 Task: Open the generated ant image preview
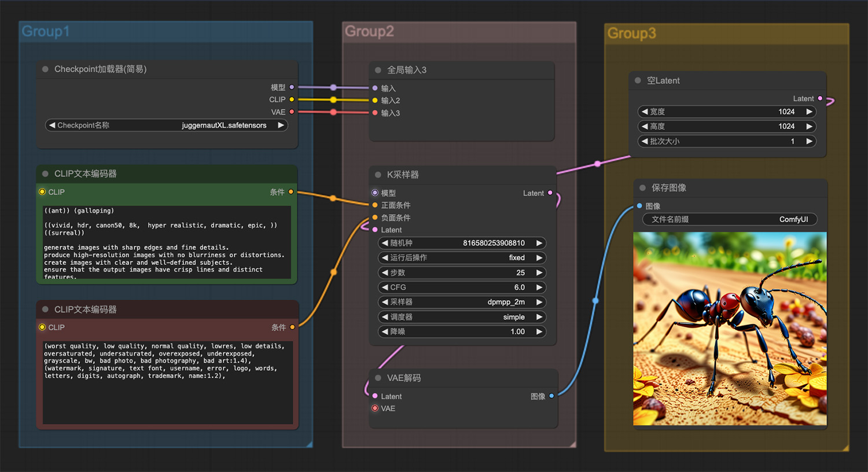[730, 329]
